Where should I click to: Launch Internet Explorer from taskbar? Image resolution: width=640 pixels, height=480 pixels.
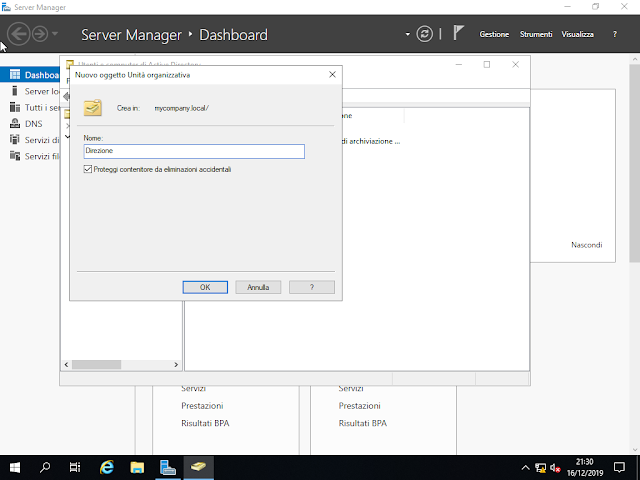point(107,467)
